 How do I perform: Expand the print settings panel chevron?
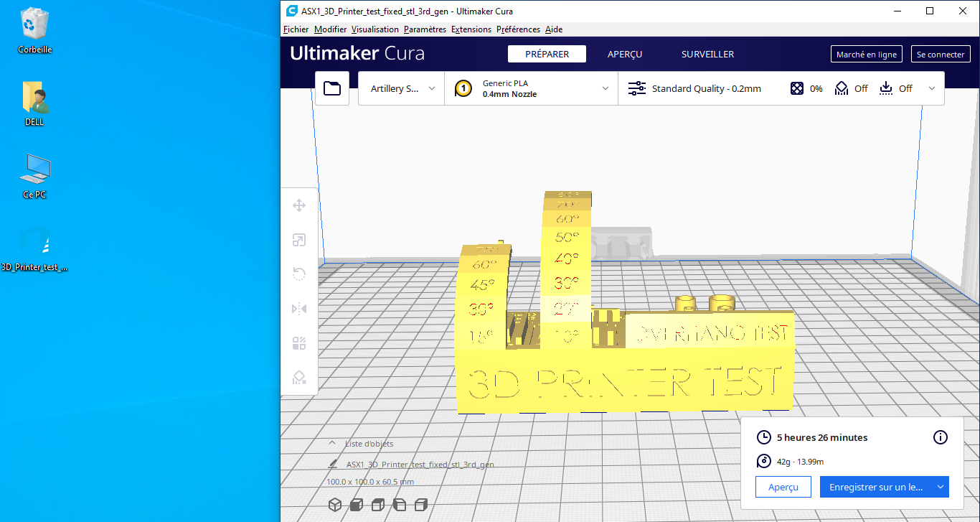(x=932, y=88)
